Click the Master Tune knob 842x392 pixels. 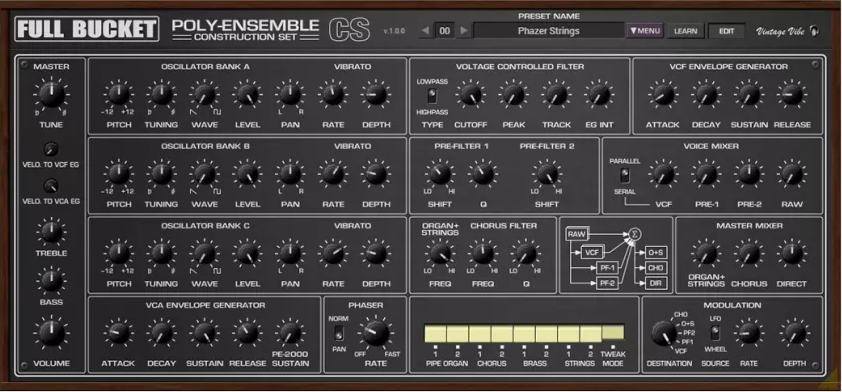(x=51, y=95)
